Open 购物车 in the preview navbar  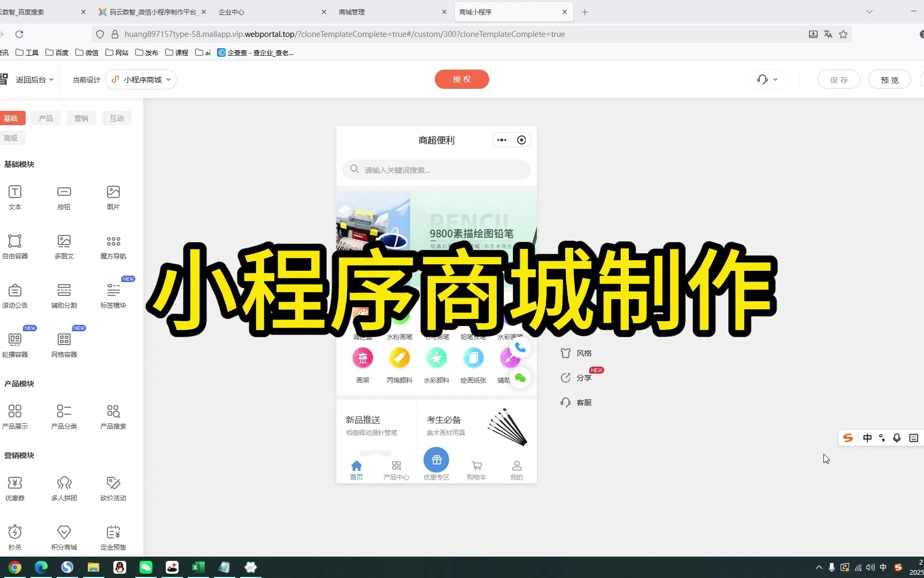click(476, 470)
